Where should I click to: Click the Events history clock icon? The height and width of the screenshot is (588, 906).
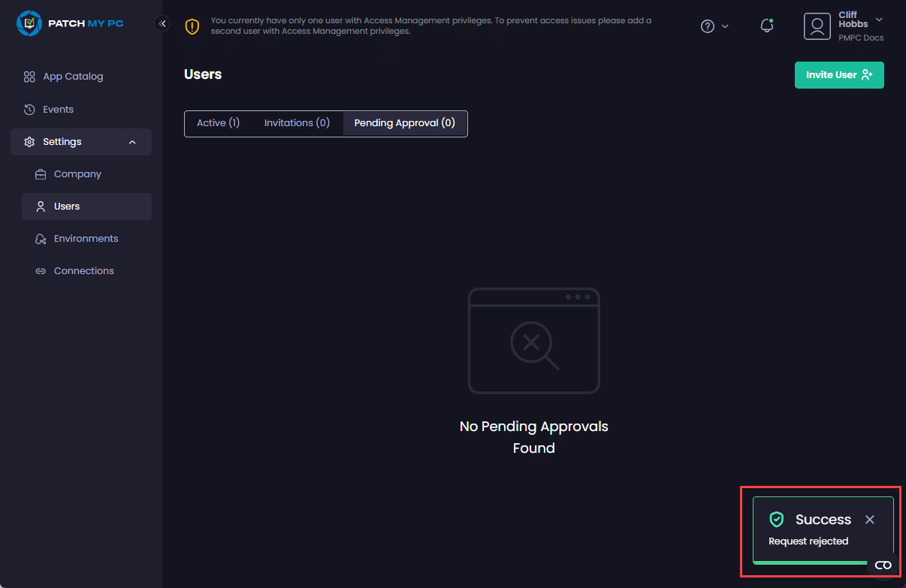(29, 110)
